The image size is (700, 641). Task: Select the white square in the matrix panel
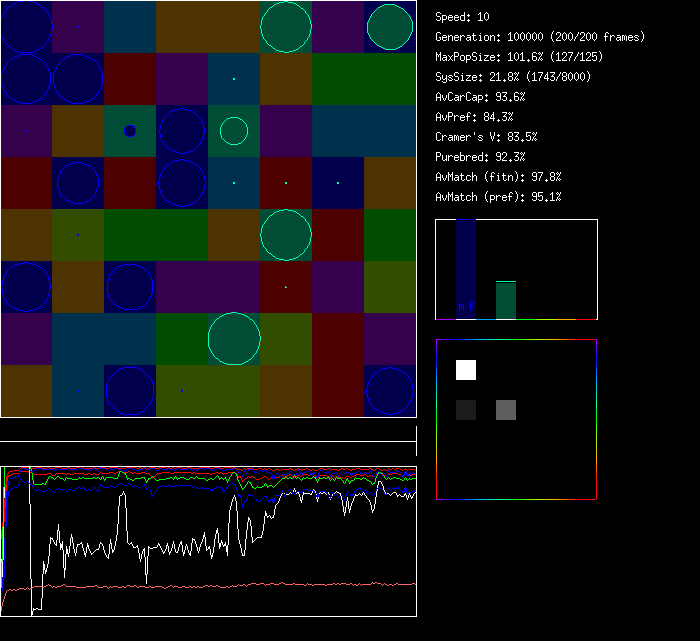[466, 370]
